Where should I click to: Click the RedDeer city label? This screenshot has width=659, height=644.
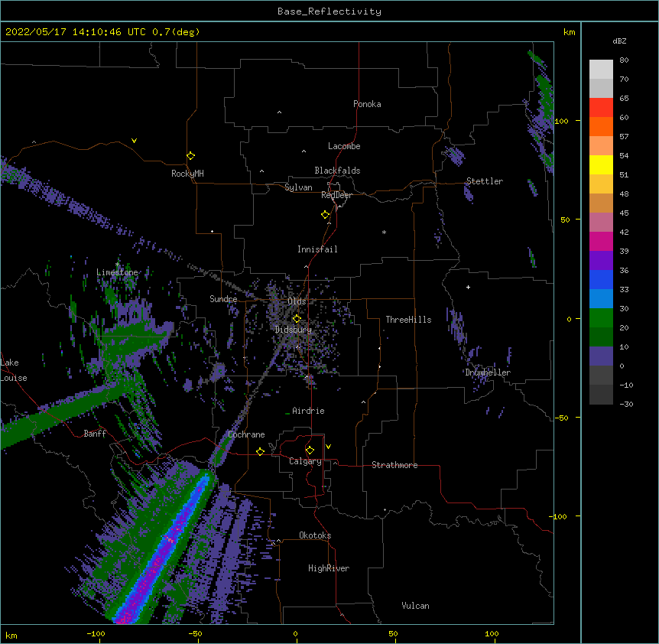[336, 195]
